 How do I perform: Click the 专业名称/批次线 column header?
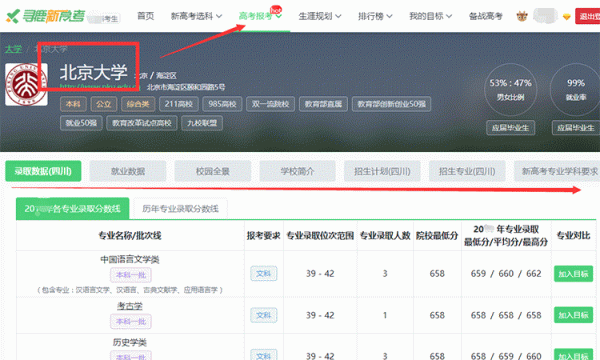(x=130, y=235)
